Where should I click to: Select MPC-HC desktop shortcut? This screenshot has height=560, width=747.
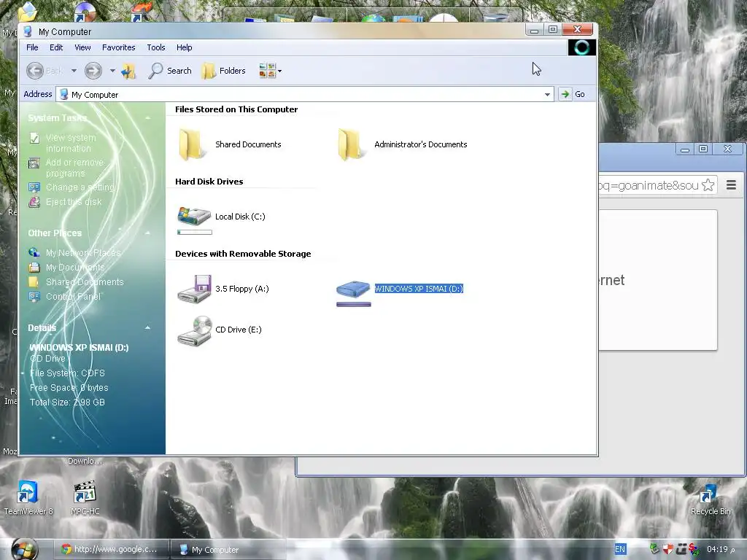[x=85, y=497]
